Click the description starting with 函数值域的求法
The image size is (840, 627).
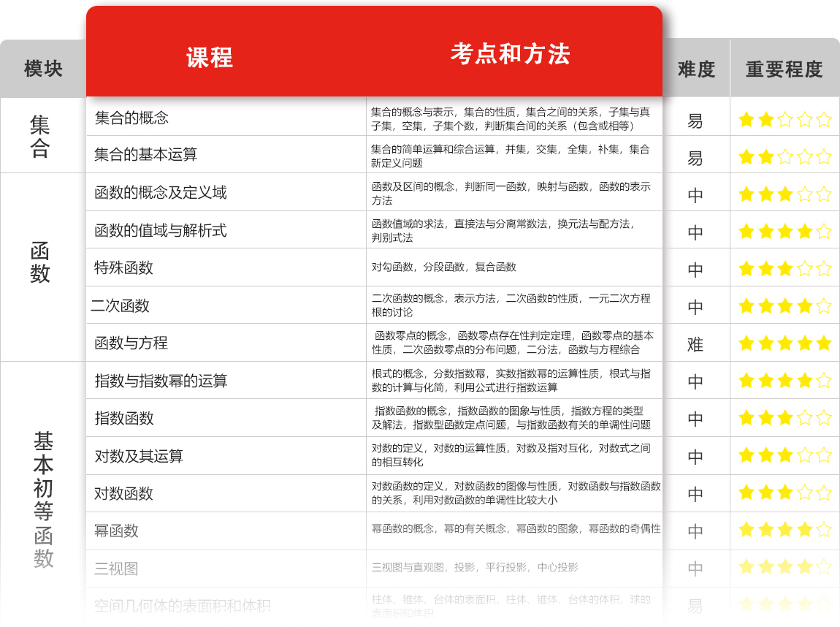(x=503, y=230)
